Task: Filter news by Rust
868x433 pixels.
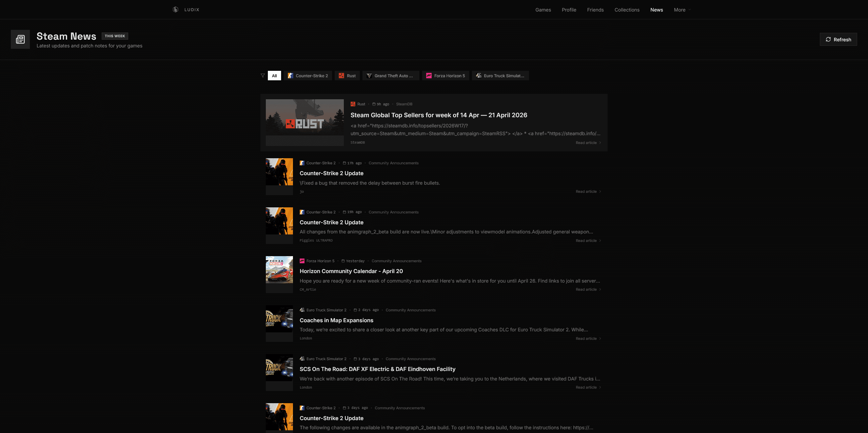Action: click(347, 76)
